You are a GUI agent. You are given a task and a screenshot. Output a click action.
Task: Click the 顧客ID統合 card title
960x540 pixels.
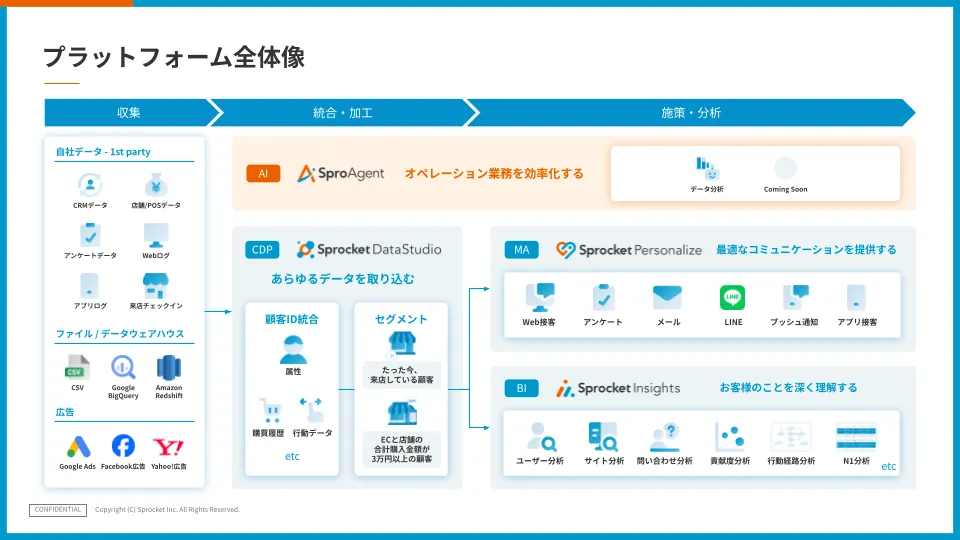(292, 319)
